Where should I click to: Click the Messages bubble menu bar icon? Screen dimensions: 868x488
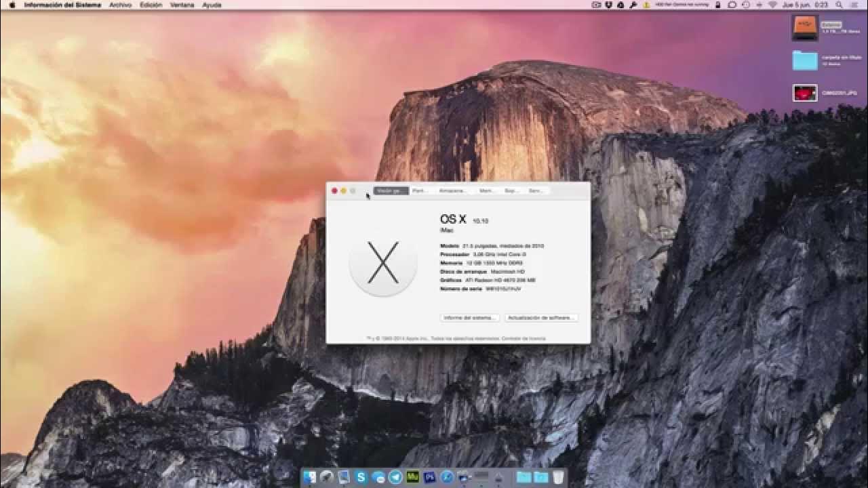tap(732, 5)
